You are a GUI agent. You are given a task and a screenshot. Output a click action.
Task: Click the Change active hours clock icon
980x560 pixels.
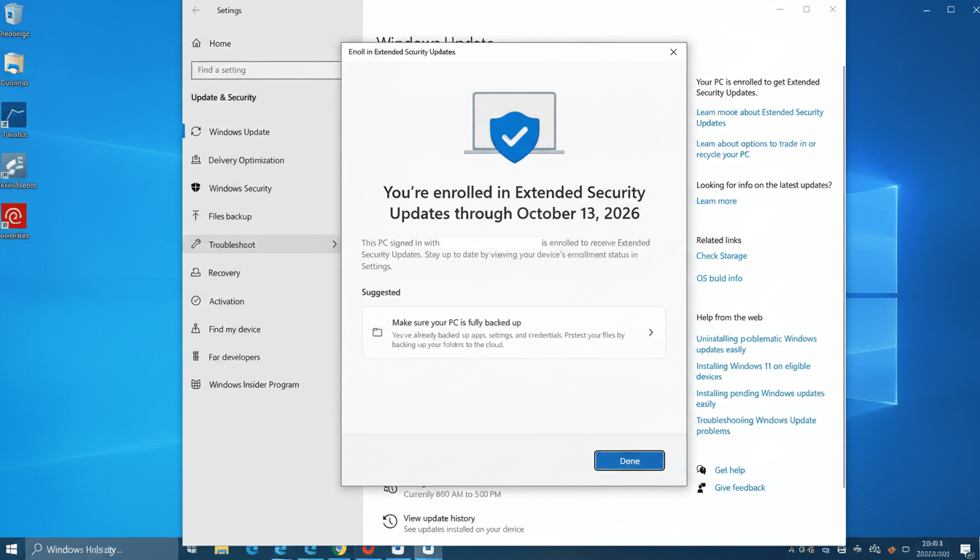[389, 489]
